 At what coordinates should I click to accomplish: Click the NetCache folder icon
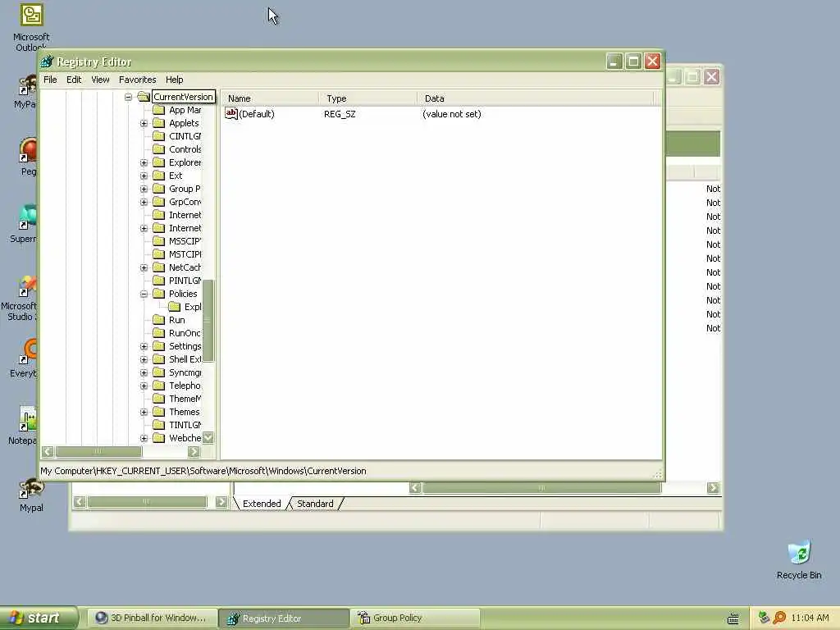[158, 267]
